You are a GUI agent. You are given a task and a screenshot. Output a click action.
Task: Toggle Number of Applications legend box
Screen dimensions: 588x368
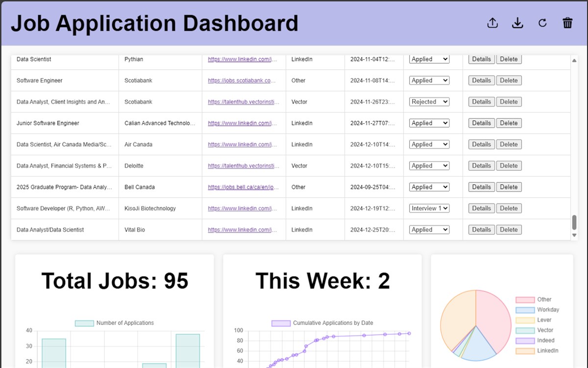coord(84,323)
